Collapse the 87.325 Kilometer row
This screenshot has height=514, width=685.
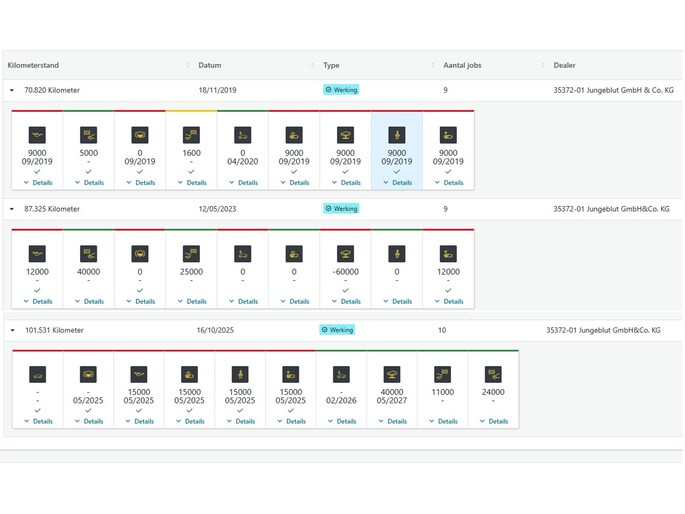click(12, 209)
